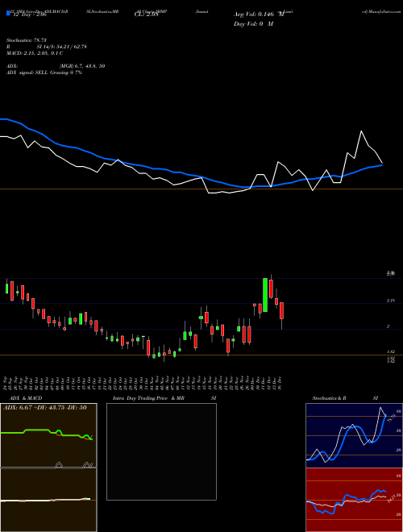Image resolution: width=403 pixels, height=532 pixels.
Task: Click the '2' price axis label
Action: point(388,326)
